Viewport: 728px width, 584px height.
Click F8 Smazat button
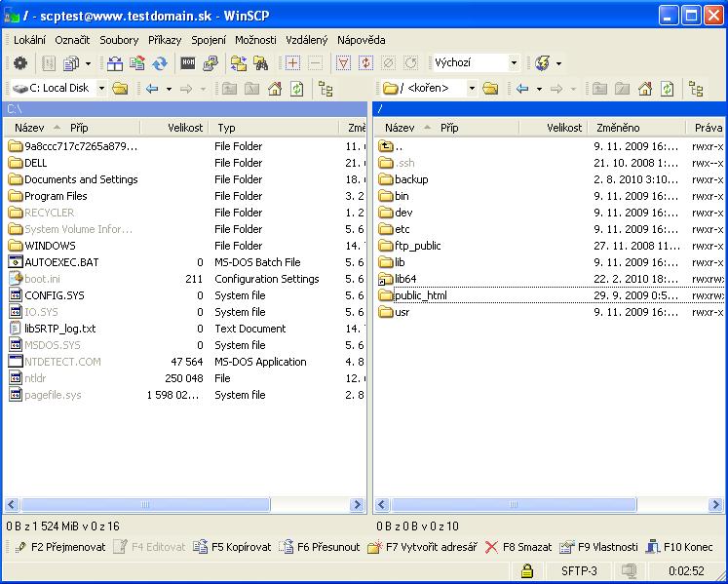[518, 547]
